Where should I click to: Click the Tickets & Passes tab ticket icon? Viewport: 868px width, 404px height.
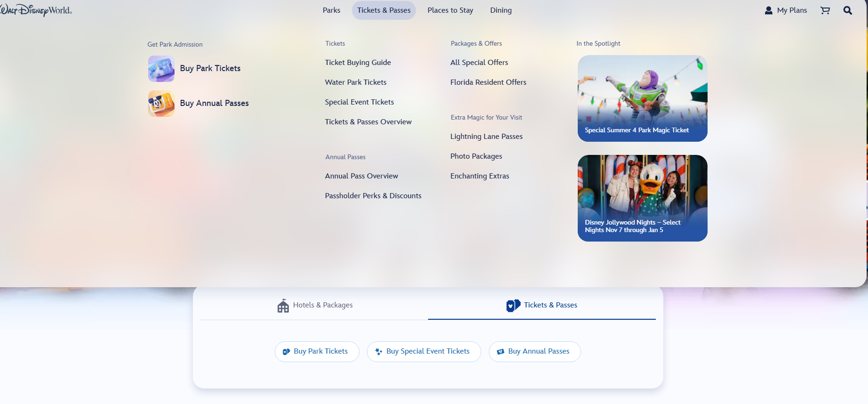[x=513, y=306]
